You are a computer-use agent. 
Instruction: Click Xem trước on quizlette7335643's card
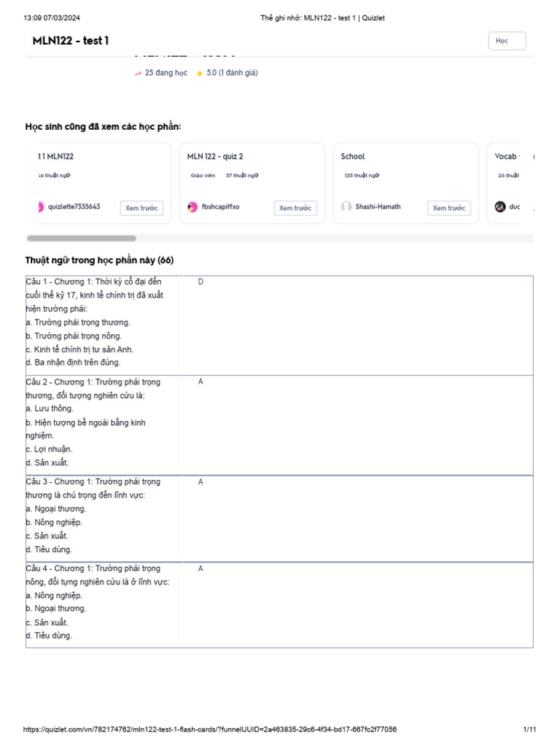pyautogui.click(x=141, y=208)
